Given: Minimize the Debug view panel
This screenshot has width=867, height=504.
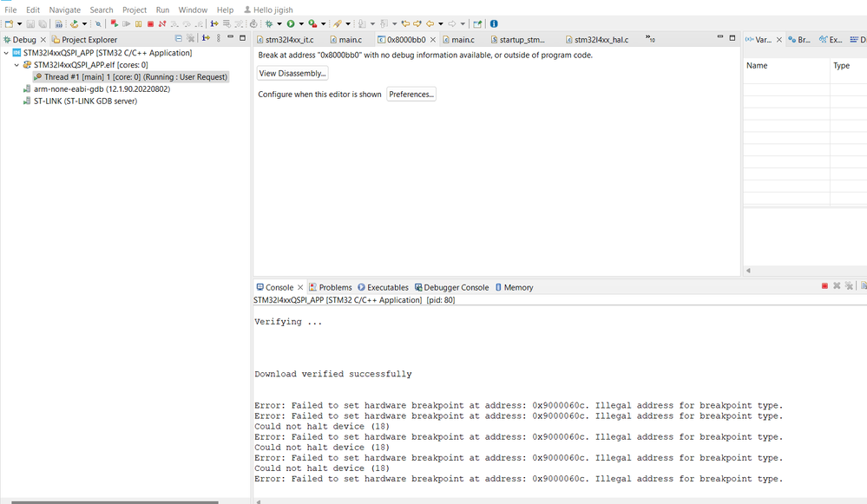Looking at the screenshot, I should tap(231, 37).
